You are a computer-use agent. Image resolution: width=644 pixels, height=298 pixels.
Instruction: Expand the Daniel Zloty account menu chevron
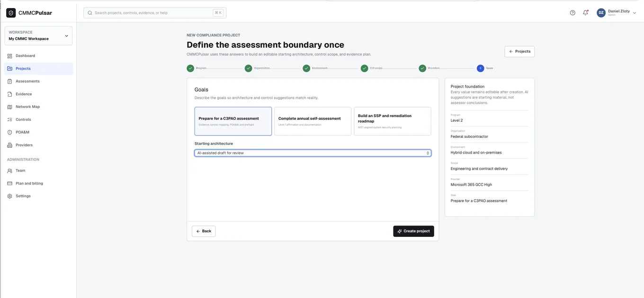(x=635, y=13)
